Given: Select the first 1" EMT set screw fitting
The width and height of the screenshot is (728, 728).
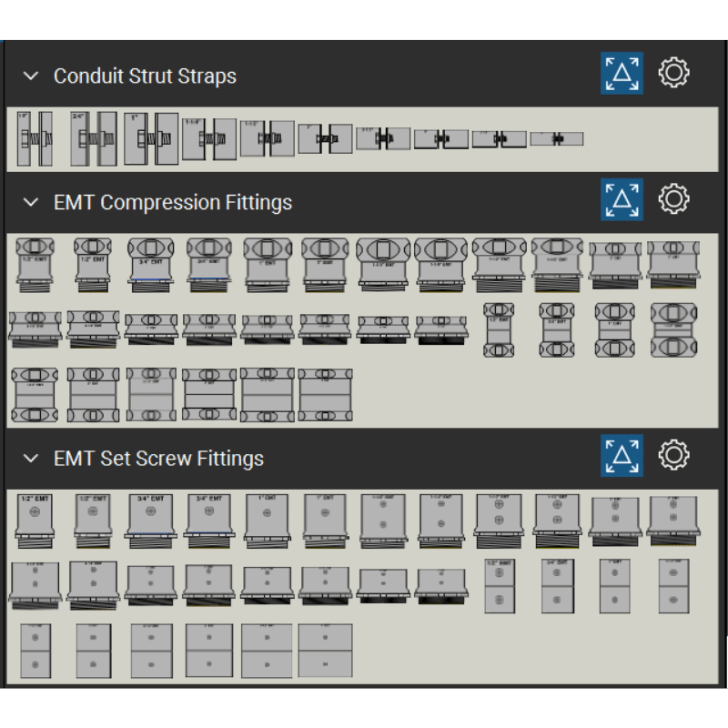Looking at the screenshot, I should tap(266, 521).
